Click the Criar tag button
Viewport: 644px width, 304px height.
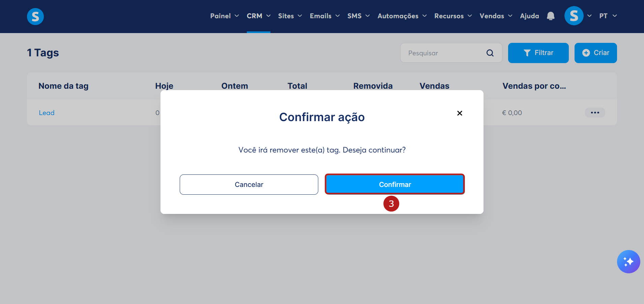(x=595, y=53)
